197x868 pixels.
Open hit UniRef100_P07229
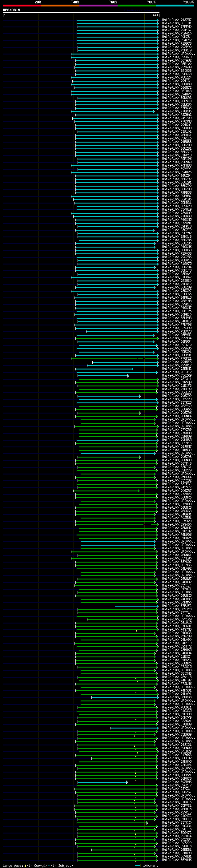[176, 843]
